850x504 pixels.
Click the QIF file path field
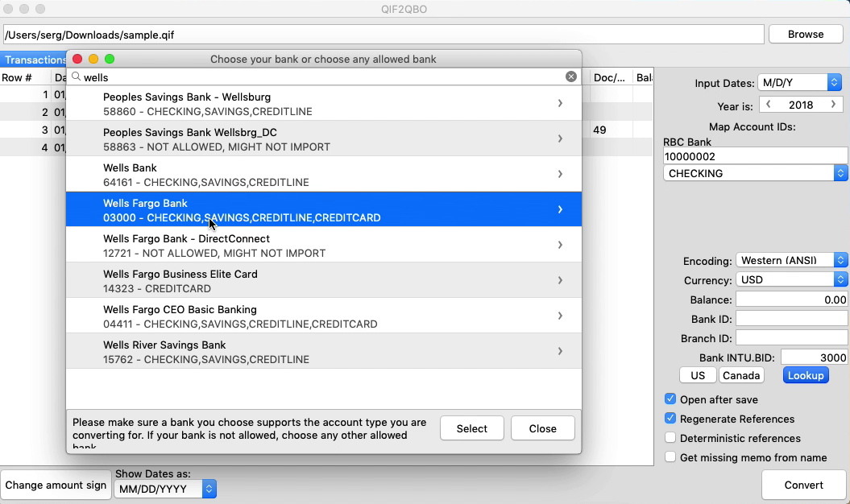384,35
